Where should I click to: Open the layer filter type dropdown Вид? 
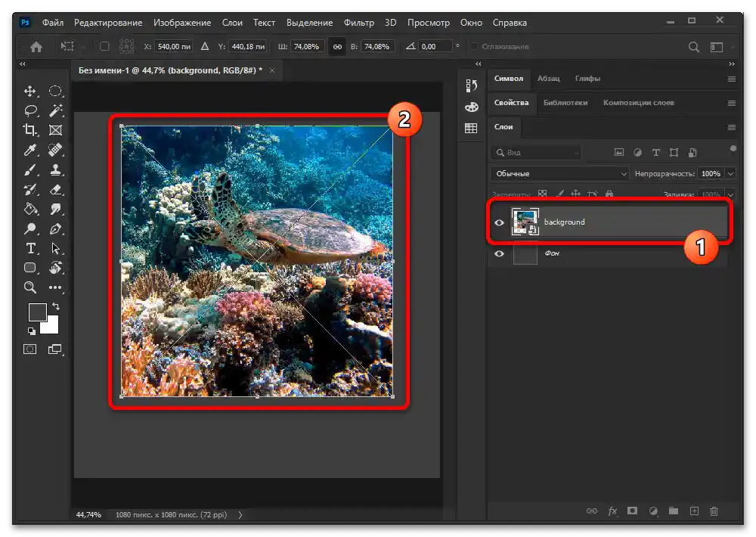click(536, 153)
